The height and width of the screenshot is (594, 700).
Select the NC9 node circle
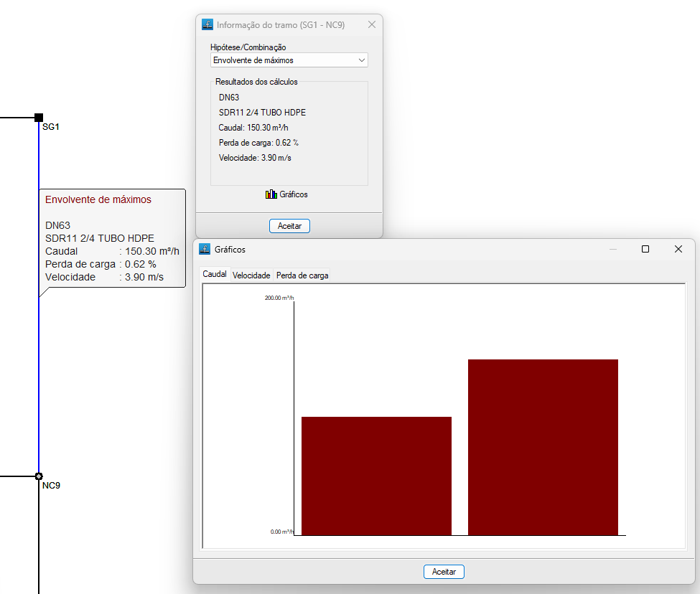coord(39,476)
